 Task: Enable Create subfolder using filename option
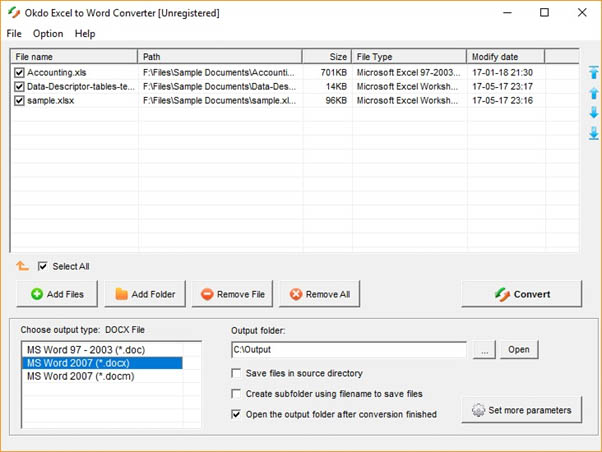pos(236,394)
